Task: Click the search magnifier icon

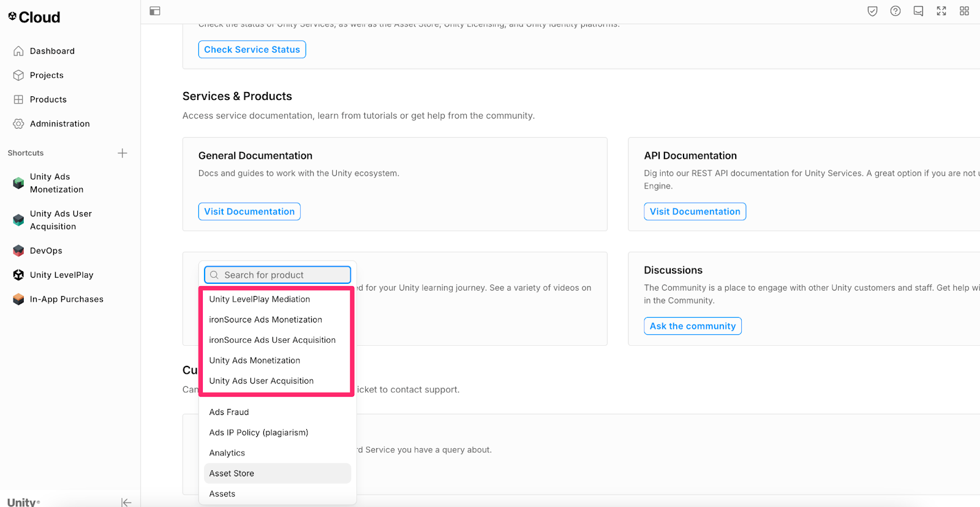Action: pyautogui.click(x=214, y=275)
